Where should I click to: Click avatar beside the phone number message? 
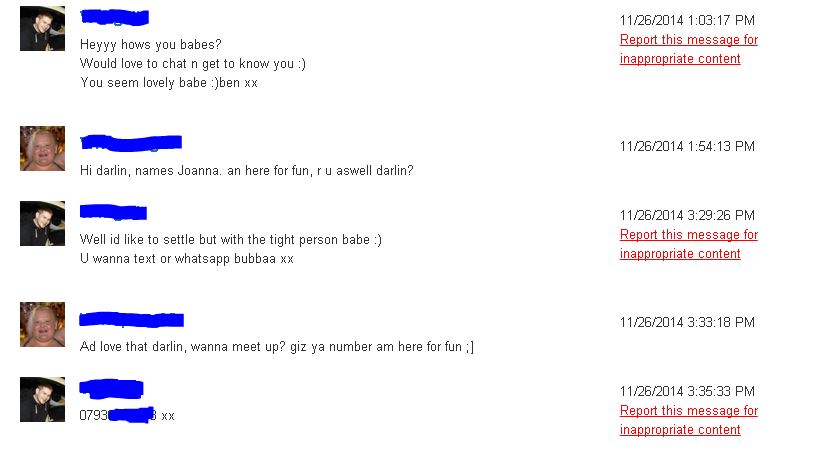click(42, 399)
